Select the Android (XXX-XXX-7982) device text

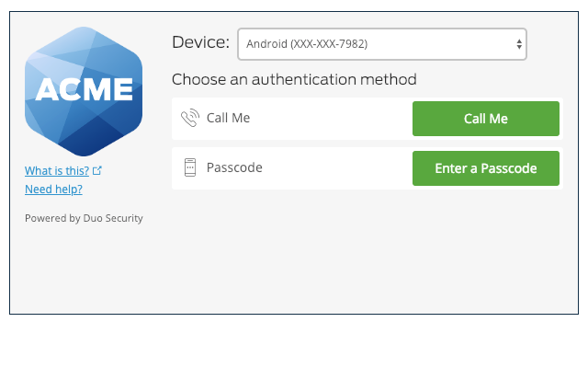[x=307, y=44]
